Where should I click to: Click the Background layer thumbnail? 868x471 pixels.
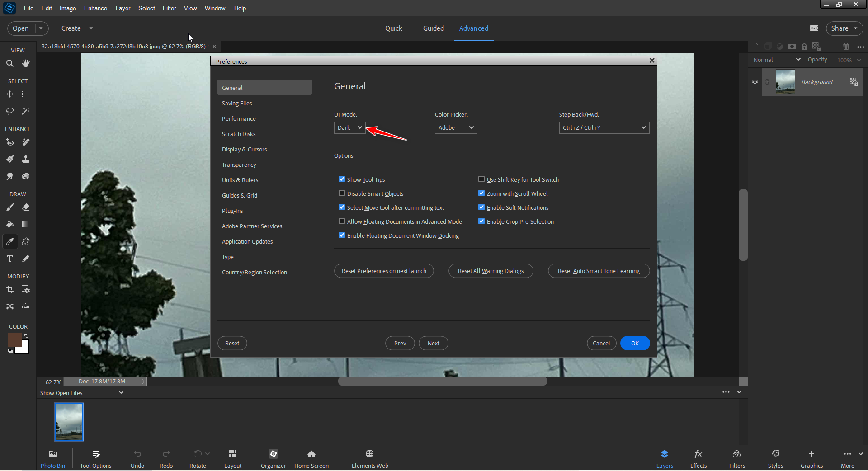785,82
